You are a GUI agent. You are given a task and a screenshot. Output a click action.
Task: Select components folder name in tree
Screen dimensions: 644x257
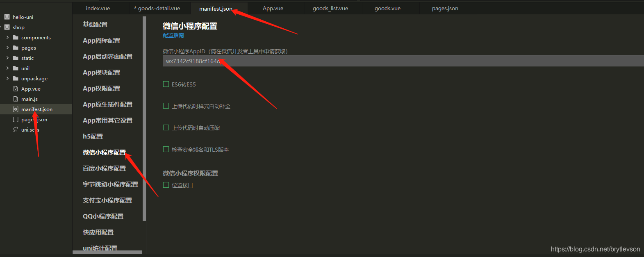(36, 37)
